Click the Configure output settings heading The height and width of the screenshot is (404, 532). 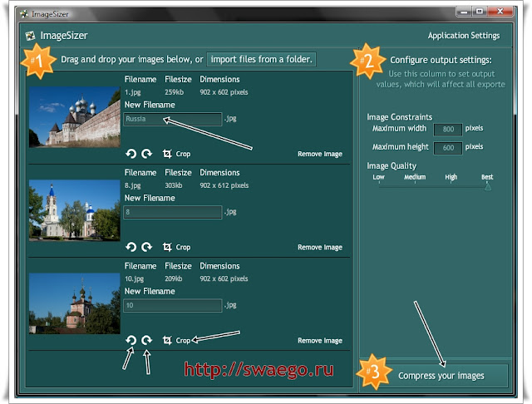pos(441,60)
